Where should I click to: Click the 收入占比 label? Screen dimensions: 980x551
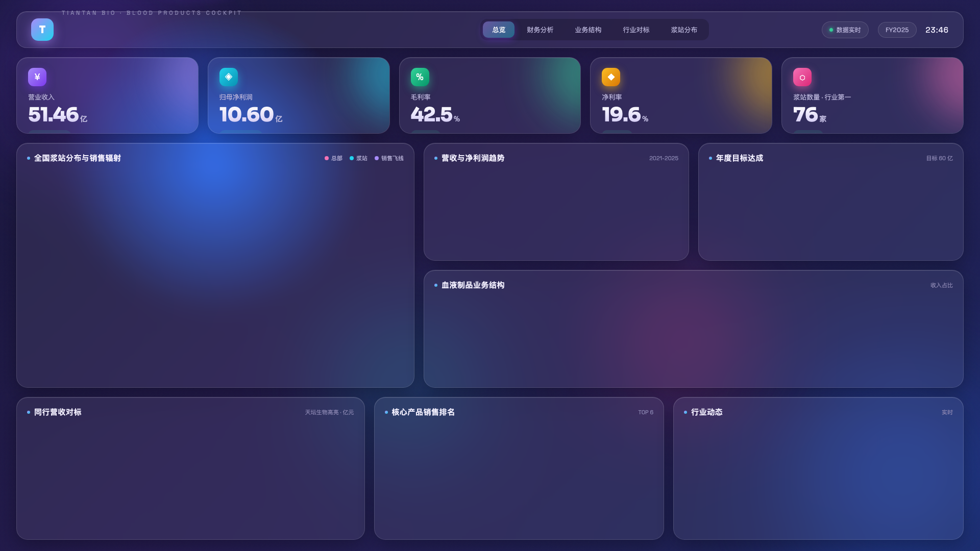[941, 285]
